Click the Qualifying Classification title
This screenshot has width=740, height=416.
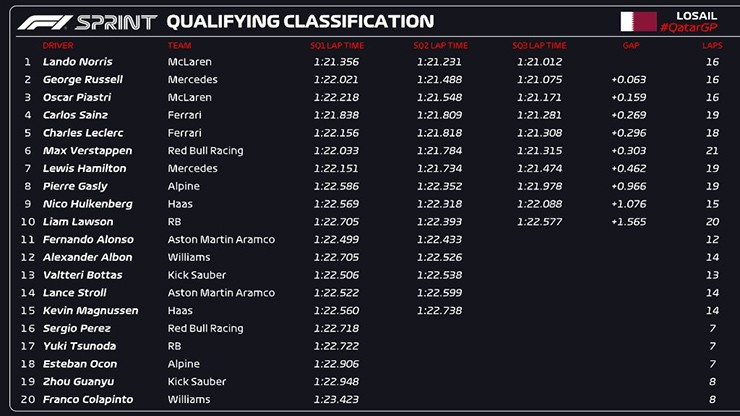coord(300,21)
